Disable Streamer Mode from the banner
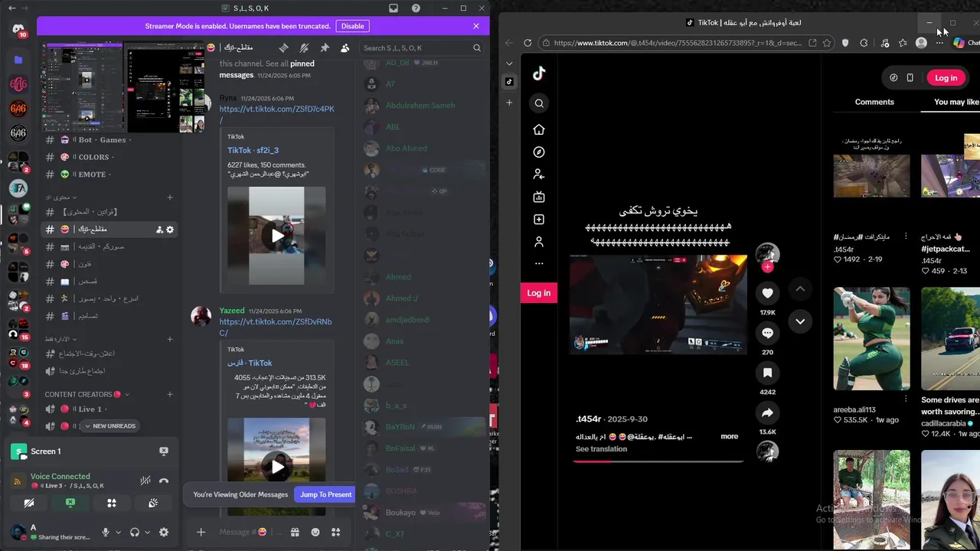980x551 pixels. (x=352, y=26)
